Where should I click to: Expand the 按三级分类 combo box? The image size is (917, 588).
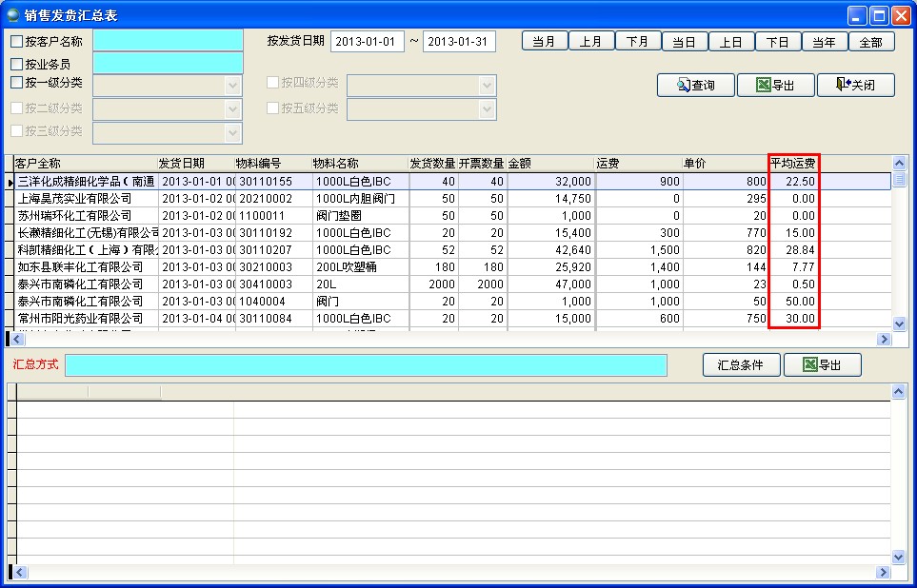tap(233, 133)
